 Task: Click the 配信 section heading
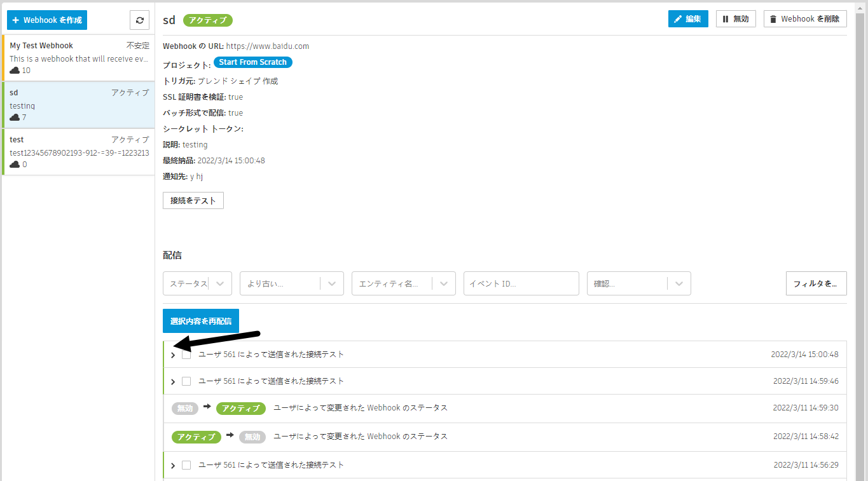tap(172, 255)
